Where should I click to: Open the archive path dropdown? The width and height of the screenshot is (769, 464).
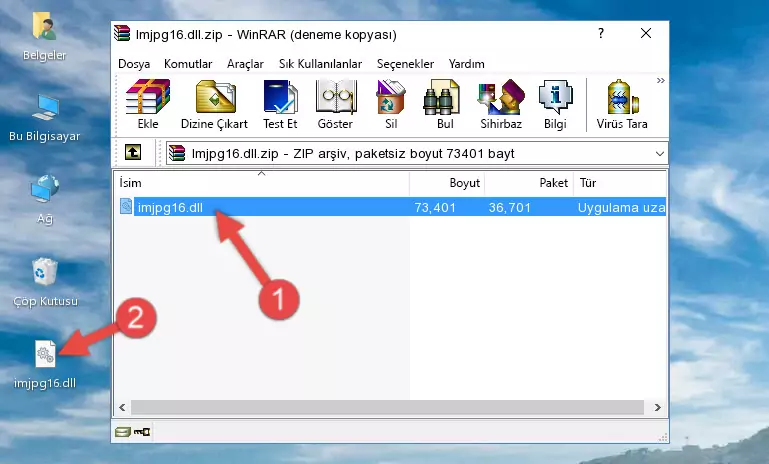(x=660, y=154)
